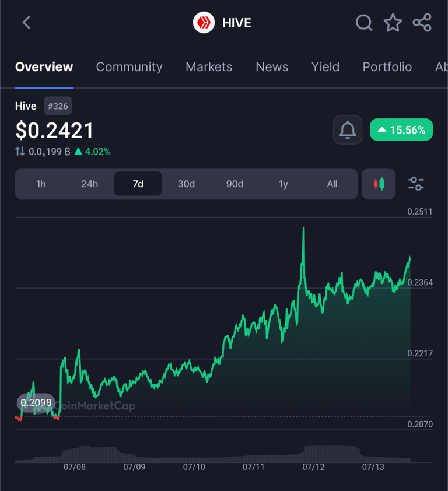Tap the price spike peak on chart

[x=303, y=229]
